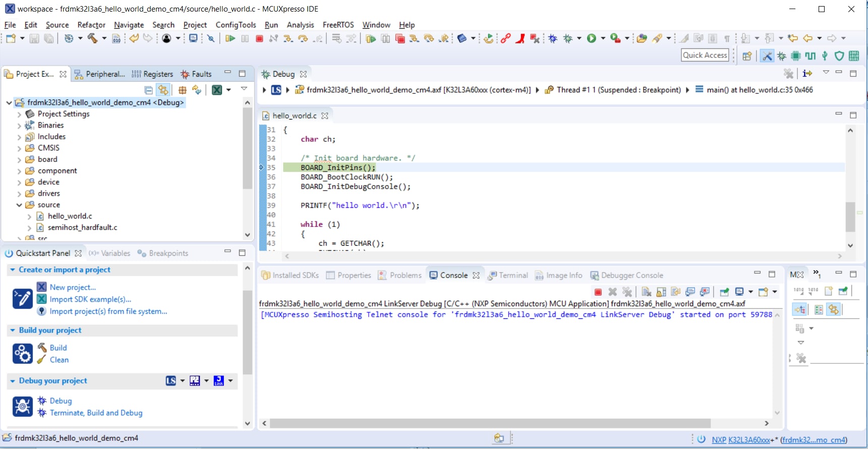The height and width of the screenshot is (449, 868).
Task: Open the Develop perspective wrench icon
Action: pos(767,56)
